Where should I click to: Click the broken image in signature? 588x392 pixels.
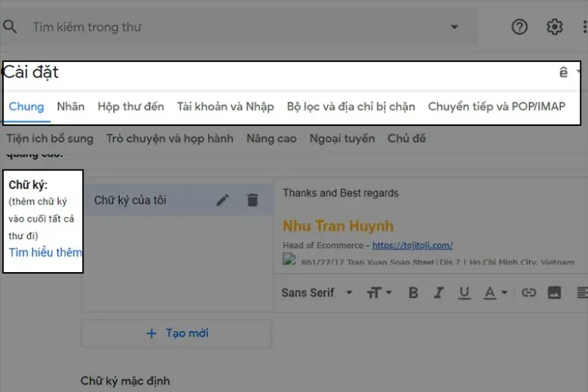tap(289, 259)
